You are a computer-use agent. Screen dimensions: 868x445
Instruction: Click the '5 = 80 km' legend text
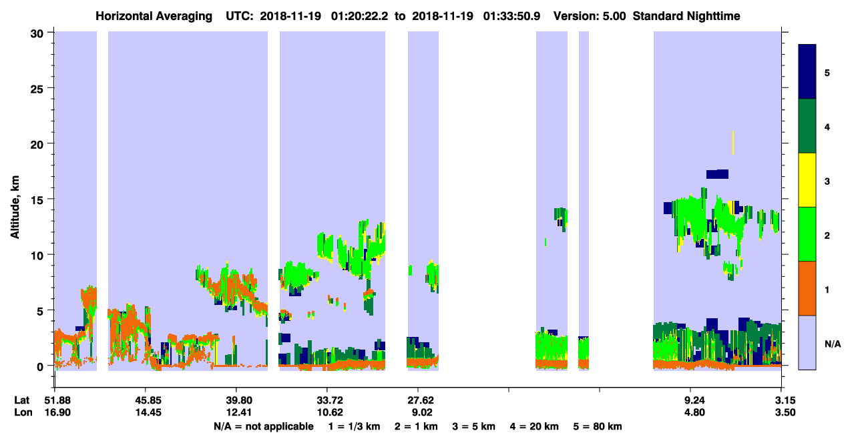(598, 426)
